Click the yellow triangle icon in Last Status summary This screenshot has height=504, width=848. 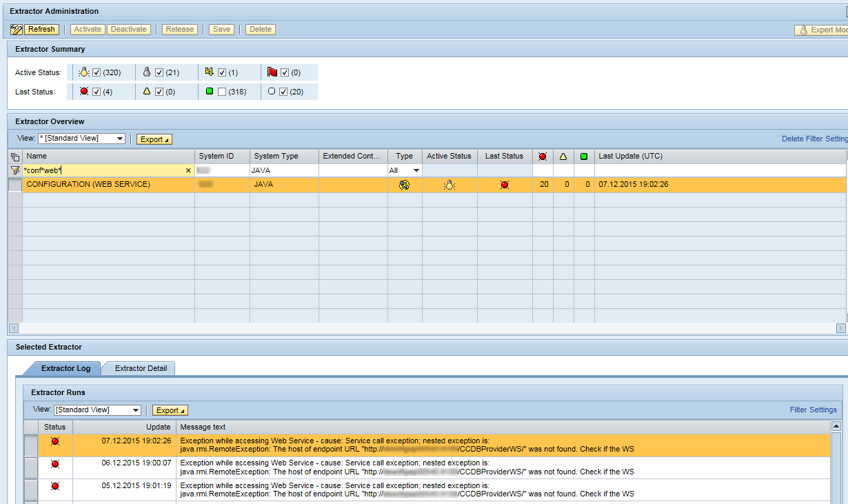(x=146, y=91)
